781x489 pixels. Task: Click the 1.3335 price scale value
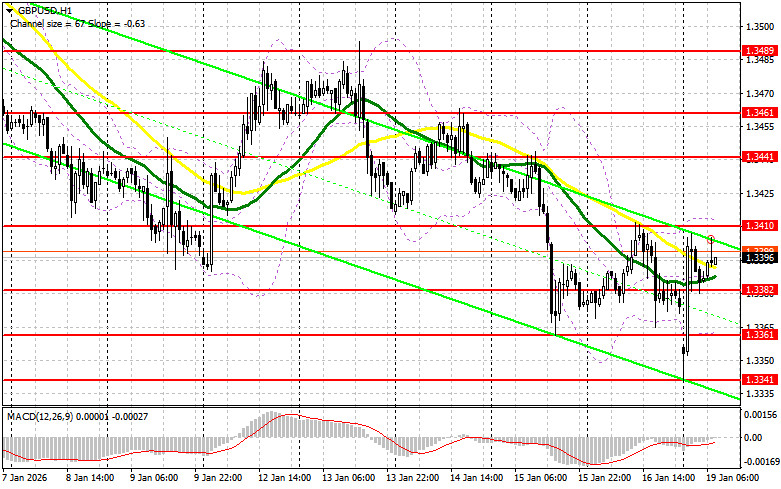click(760, 393)
